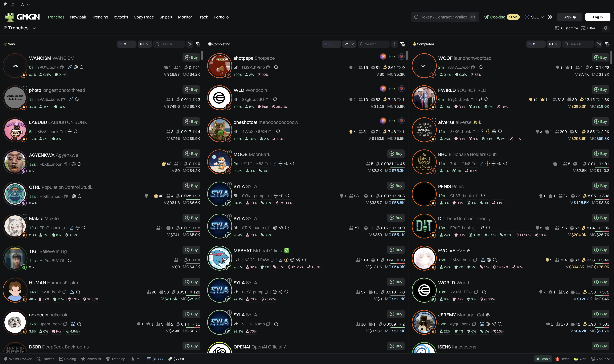Open the Wallet Tracker bell icon in the bottom bar
The height and width of the screenshot is (364, 614).
click(x=6, y=359)
